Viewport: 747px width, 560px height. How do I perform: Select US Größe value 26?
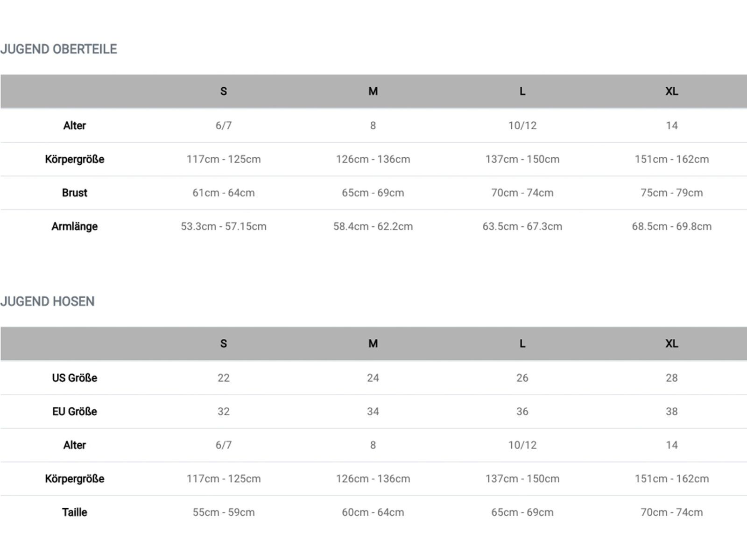(x=522, y=378)
